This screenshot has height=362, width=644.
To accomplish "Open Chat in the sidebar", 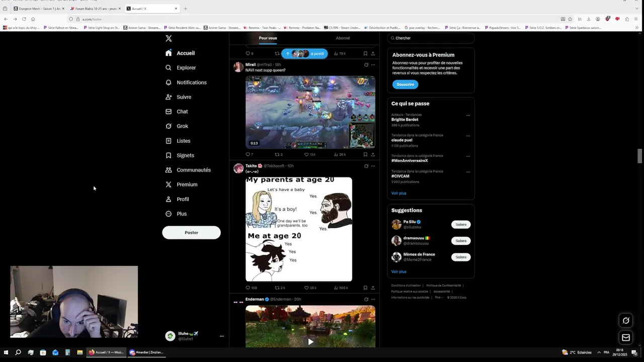I will pos(177,112).
